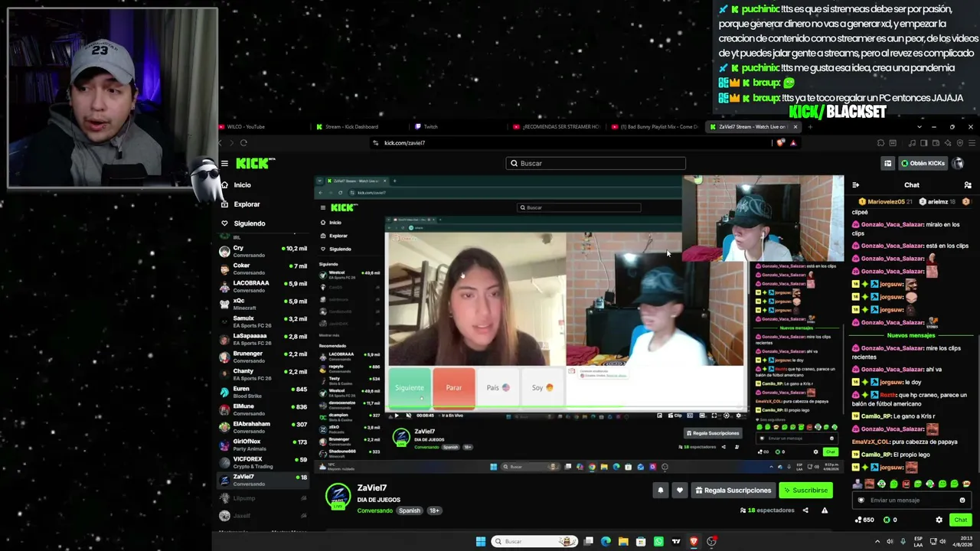Open the user profile avatar menu
980x551 pixels.
(958, 163)
